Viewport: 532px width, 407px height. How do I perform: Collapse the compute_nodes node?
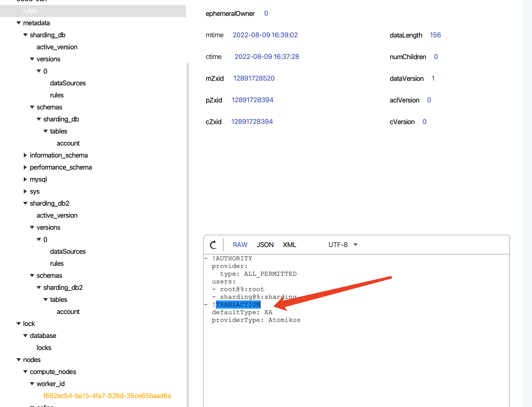[25, 372]
